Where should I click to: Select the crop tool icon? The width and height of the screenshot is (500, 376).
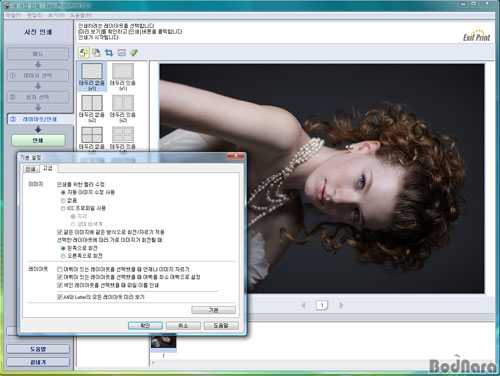tap(109, 52)
